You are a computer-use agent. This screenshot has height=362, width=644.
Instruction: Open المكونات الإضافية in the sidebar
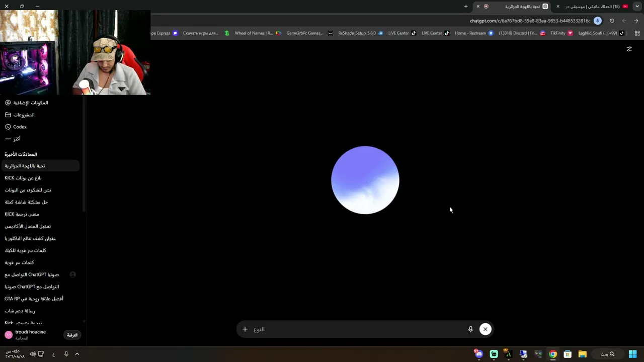click(40, 103)
